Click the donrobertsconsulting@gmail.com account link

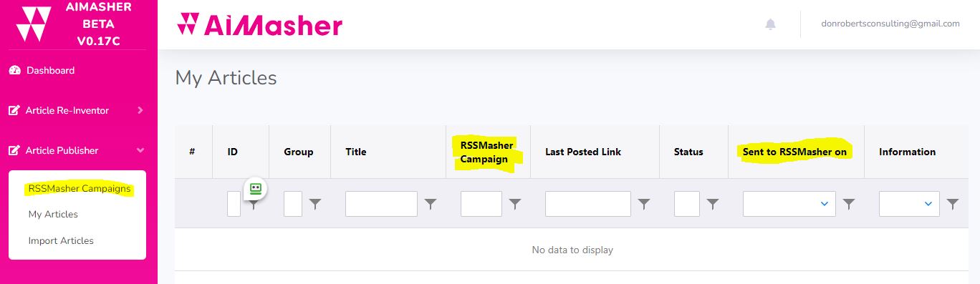tap(890, 24)
